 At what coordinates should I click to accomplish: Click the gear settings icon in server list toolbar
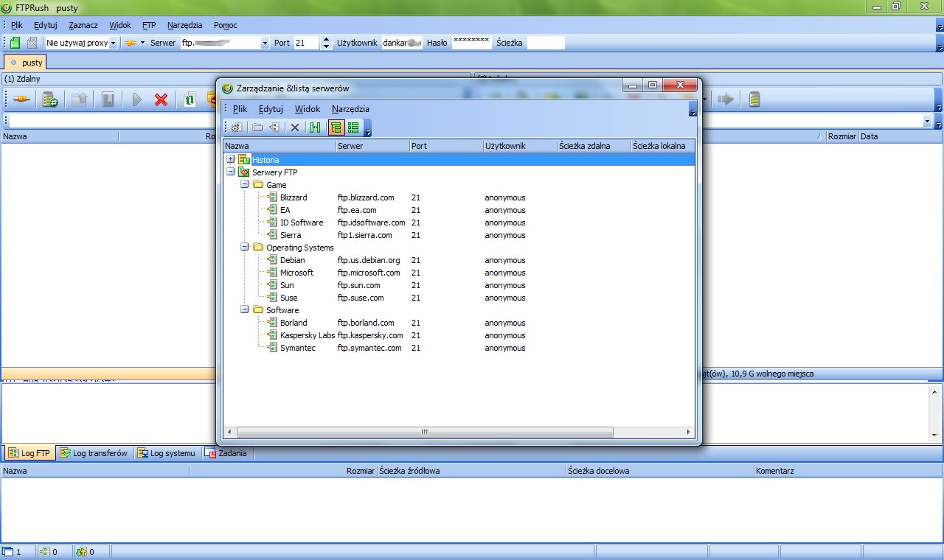click(237, 127)
